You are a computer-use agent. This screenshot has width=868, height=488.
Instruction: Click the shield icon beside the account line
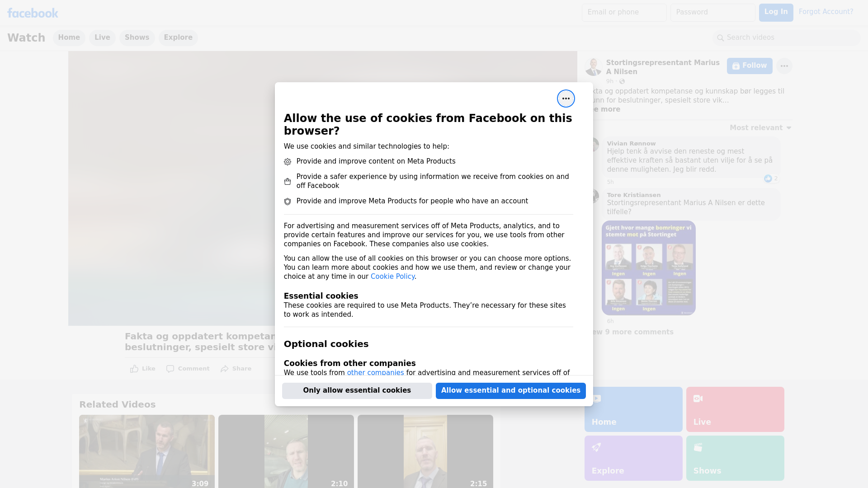pyautogui.click(x=288, y=202)
